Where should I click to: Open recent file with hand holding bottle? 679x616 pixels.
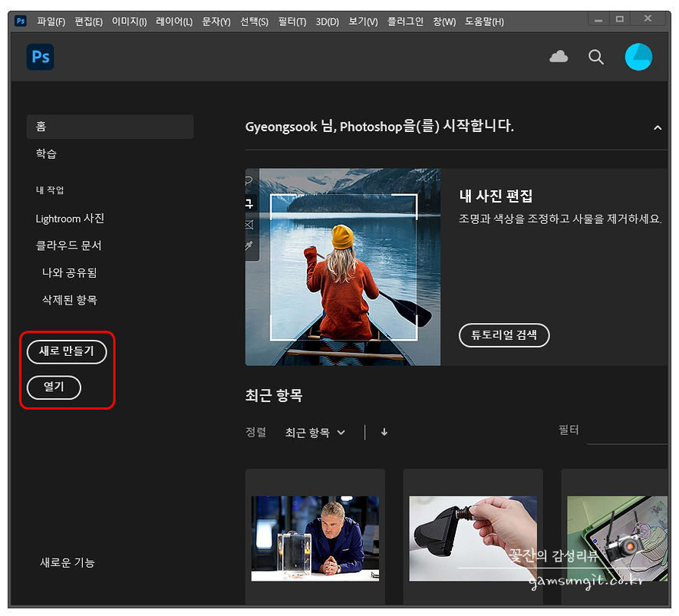click(x=473, y=539)
